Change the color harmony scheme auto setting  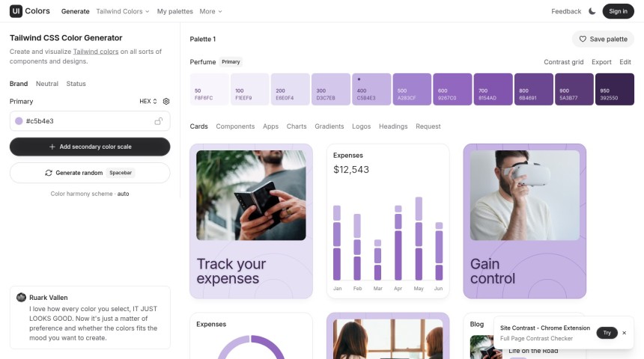[x=124, y=194]
